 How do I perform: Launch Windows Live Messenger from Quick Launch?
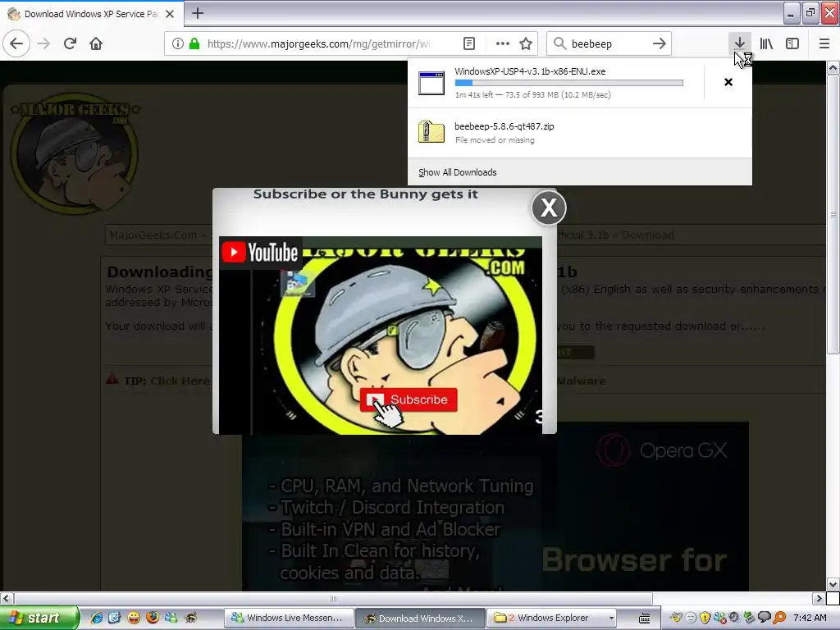coord(171,618)
